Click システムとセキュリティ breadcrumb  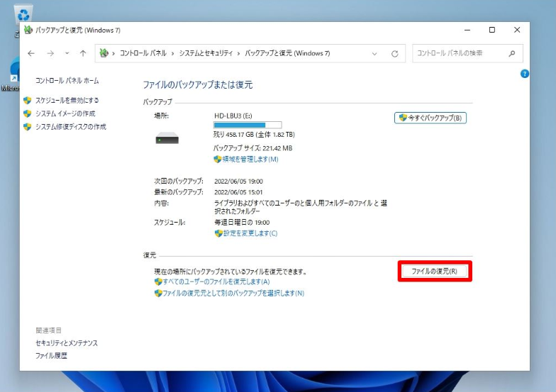206,53
